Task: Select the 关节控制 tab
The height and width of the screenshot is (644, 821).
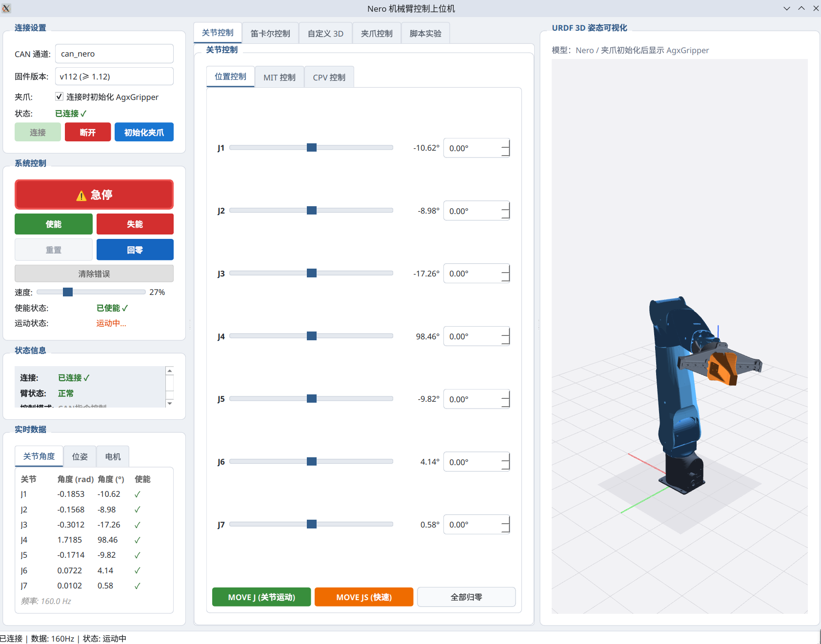Action: [x=218, y=33]
